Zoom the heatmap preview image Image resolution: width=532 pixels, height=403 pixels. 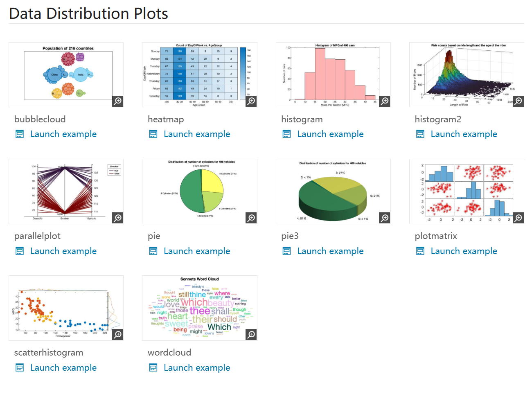coord(251,101)
